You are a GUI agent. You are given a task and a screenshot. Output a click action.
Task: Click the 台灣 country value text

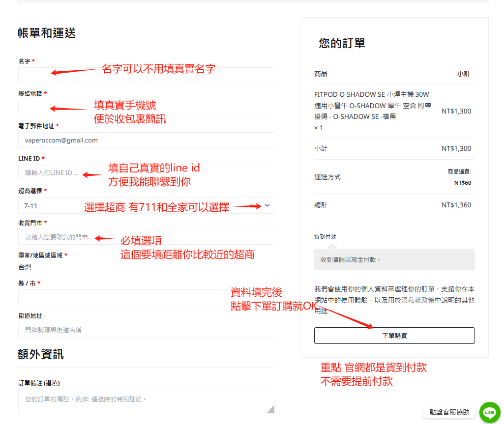tap(25, 267)
